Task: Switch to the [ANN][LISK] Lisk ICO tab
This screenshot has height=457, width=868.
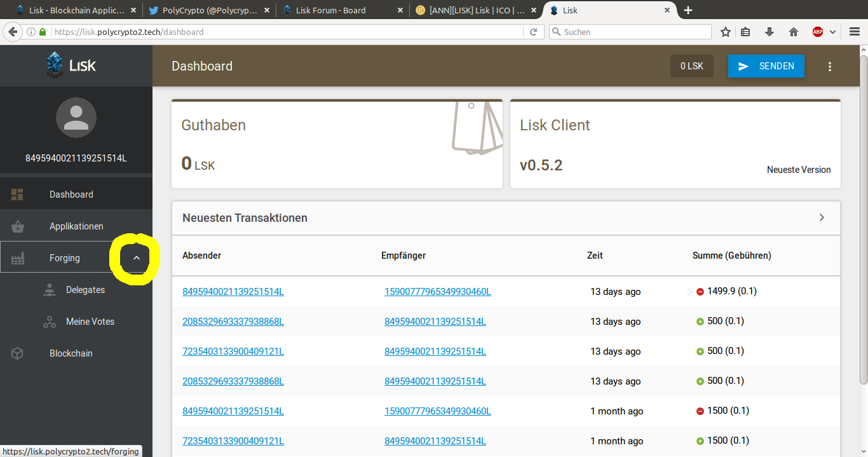Action: 477,10
